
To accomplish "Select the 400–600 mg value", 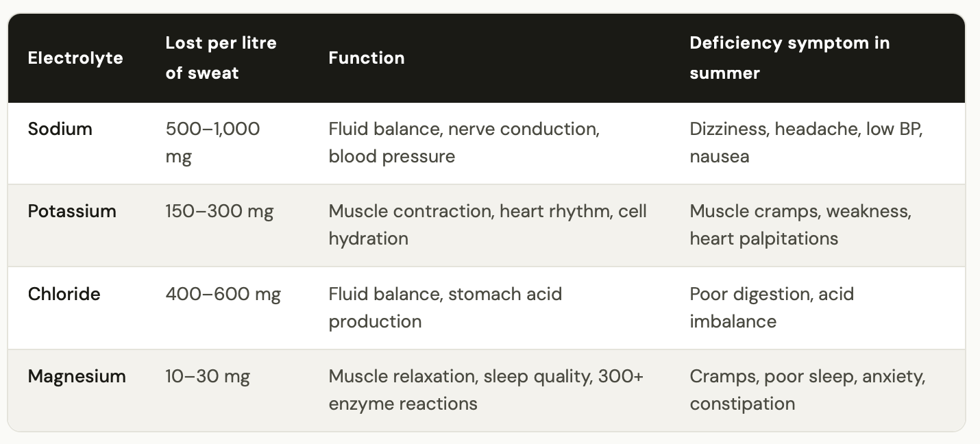I will click(x=223, y=294).
